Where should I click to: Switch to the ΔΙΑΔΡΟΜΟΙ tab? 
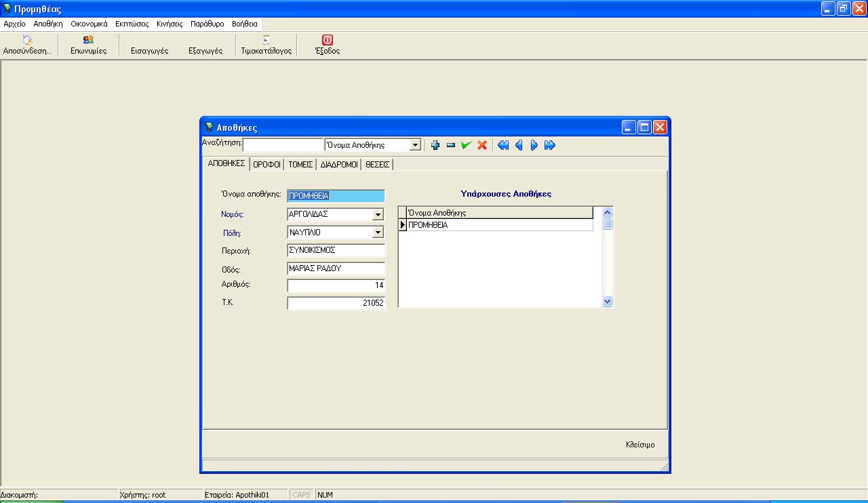pyautogui.click(x=339, y=164)
